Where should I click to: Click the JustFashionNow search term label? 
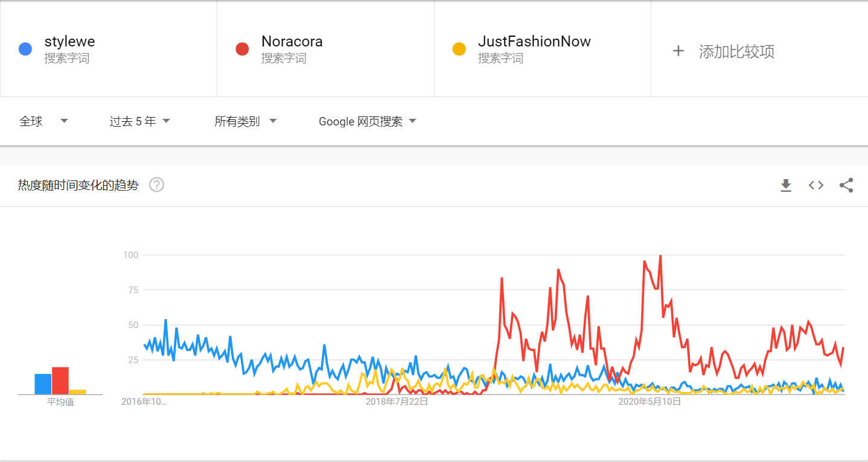click(534, 41)
